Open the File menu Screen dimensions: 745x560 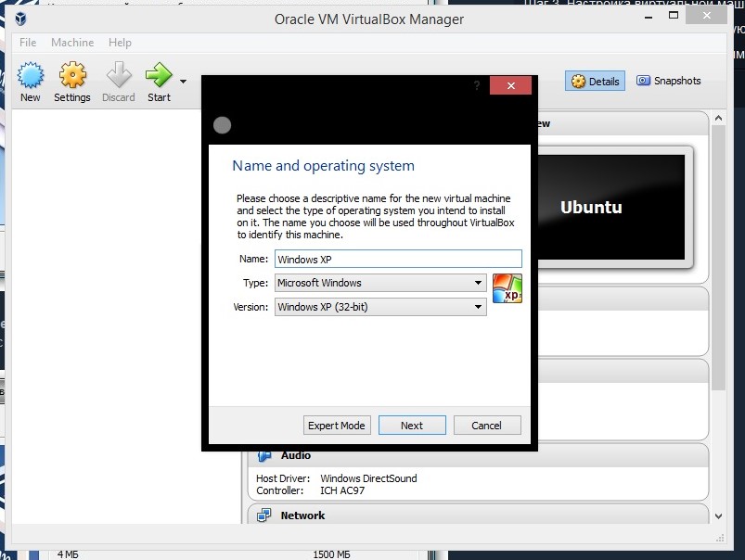click(x=28, y=43)
